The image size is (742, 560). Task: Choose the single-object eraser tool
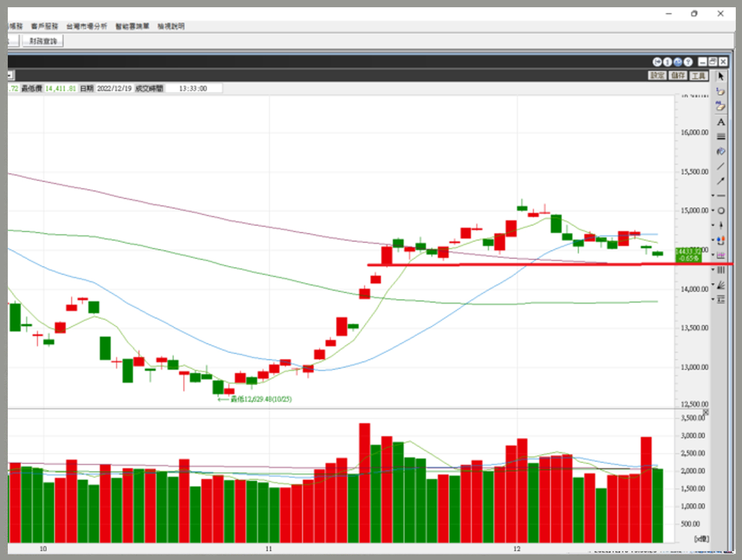coord(721,92)
